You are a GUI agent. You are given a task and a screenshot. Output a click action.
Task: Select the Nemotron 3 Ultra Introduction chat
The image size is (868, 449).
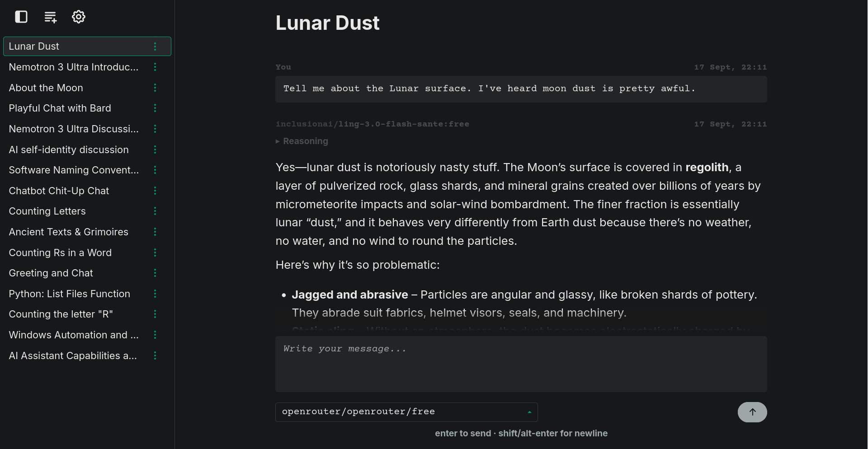point(74,67)
